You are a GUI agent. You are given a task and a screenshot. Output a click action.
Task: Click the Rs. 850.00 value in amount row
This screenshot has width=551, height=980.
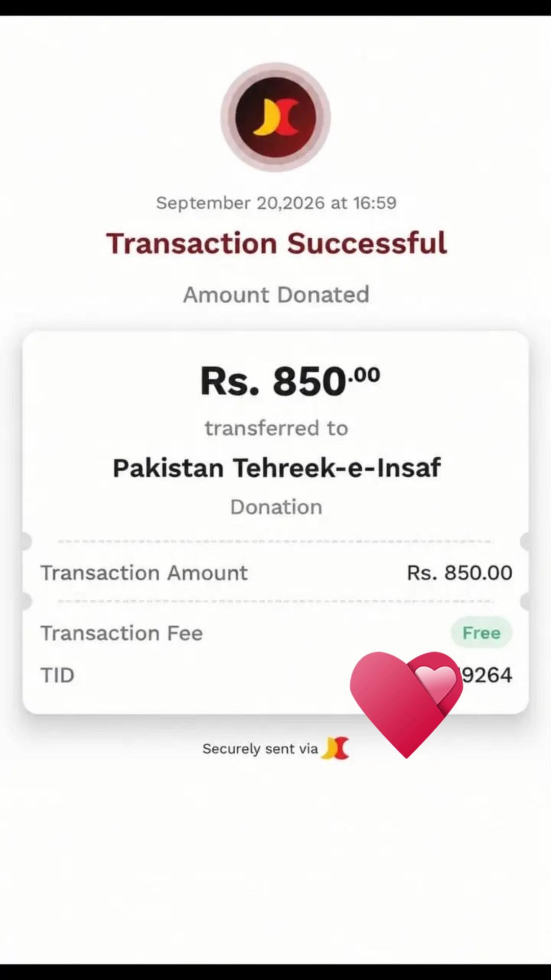coord(459,573)
